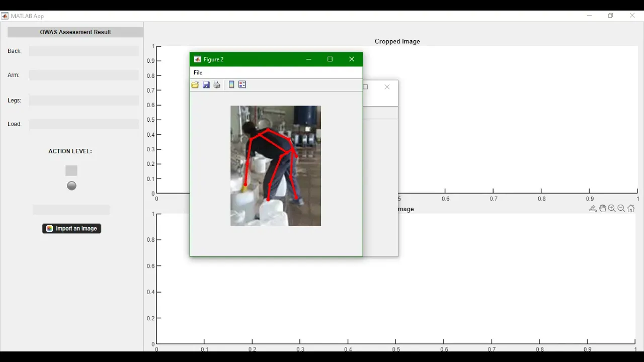Viewport: 644px width, 362px height.
Task: Click the Print figure icon in Figure 2
Action: coord(217,85)
